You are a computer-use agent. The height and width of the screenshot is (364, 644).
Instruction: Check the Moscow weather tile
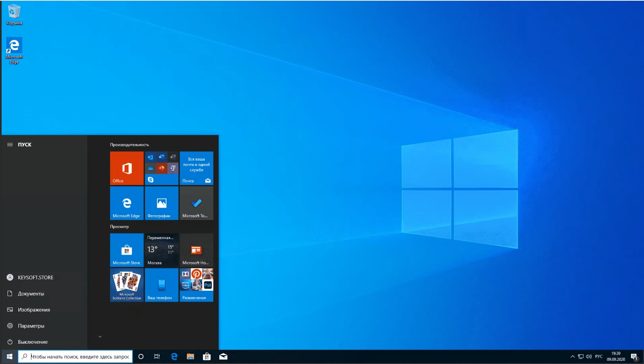click(161, 250)
